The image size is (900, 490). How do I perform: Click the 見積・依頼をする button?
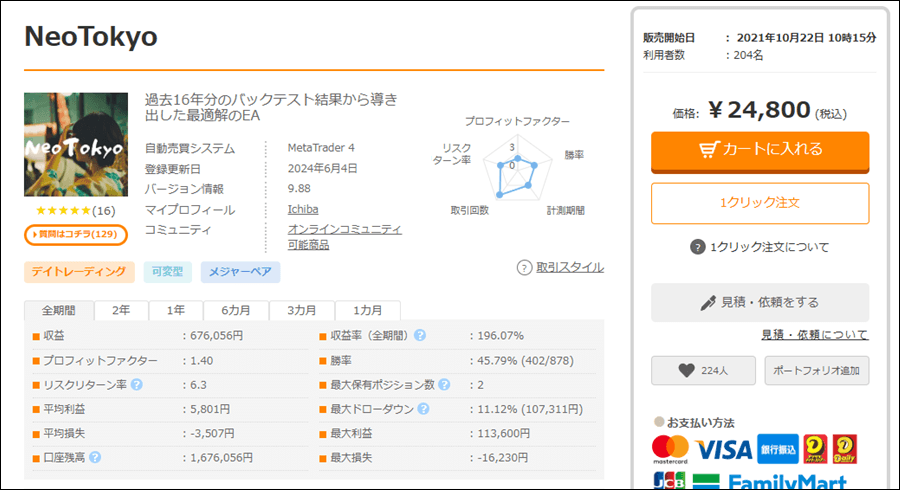click(760, 302)
